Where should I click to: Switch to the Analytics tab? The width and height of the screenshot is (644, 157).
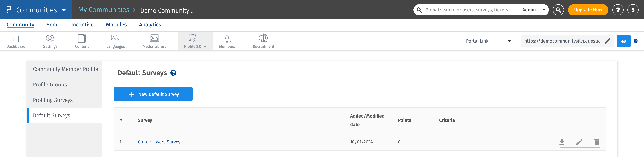point(150,25)
